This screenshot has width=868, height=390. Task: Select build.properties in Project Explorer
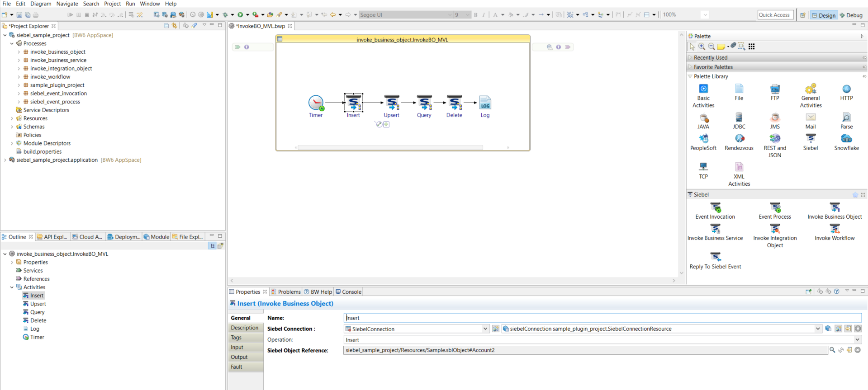pos(42,152)
